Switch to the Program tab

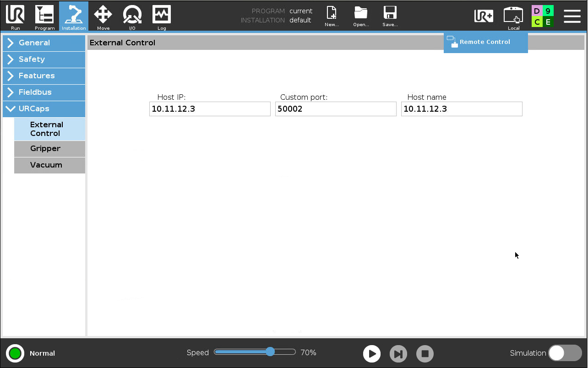coord(44,16)
